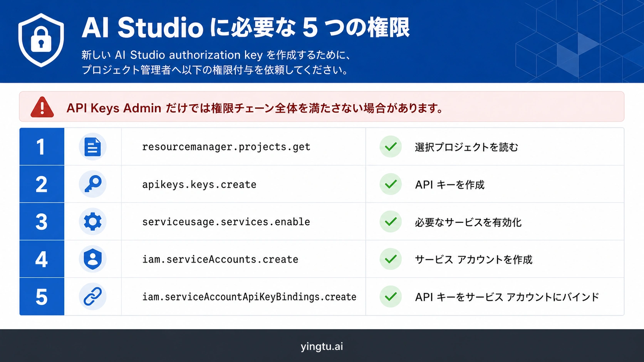Click the gear icon in row 3
The image size is (644, 362).
pyautogui.click(x=93, y=222)
